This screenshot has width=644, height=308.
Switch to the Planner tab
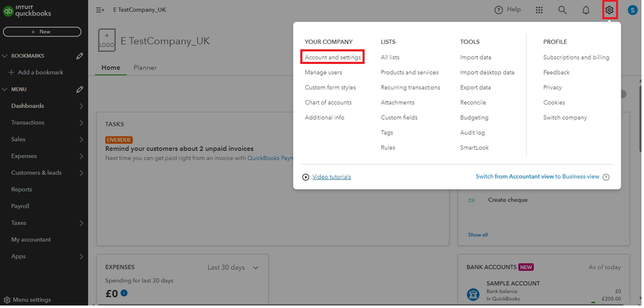145,67
